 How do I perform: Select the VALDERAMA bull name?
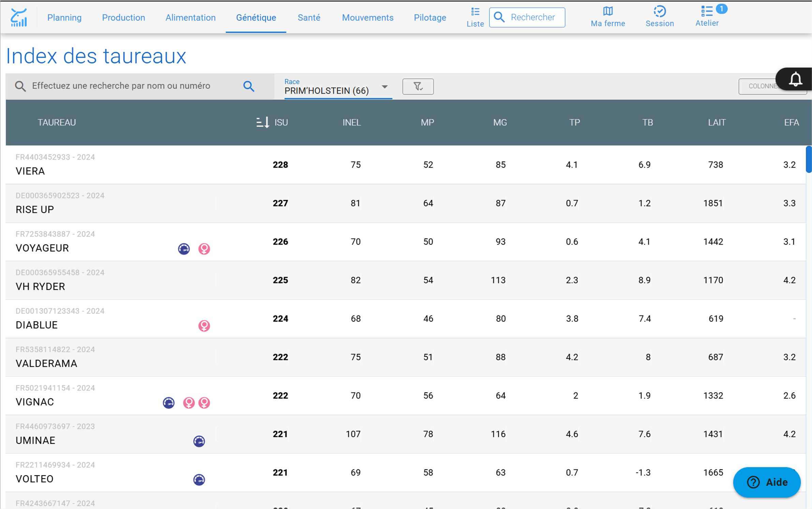pos(46,363)
